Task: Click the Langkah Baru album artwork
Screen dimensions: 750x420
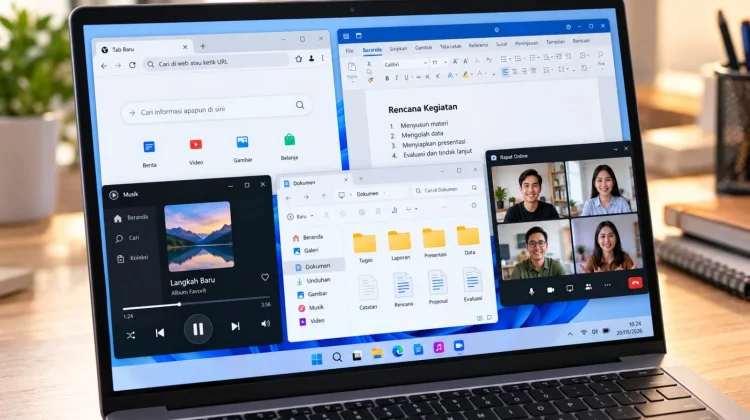Action: [199, 236]
